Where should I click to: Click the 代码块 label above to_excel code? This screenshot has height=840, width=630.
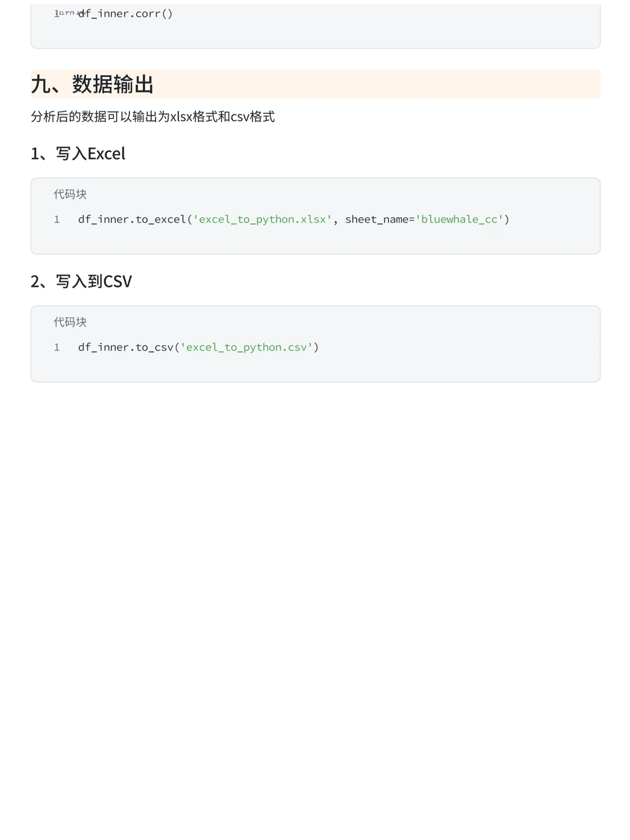[70, 194]
